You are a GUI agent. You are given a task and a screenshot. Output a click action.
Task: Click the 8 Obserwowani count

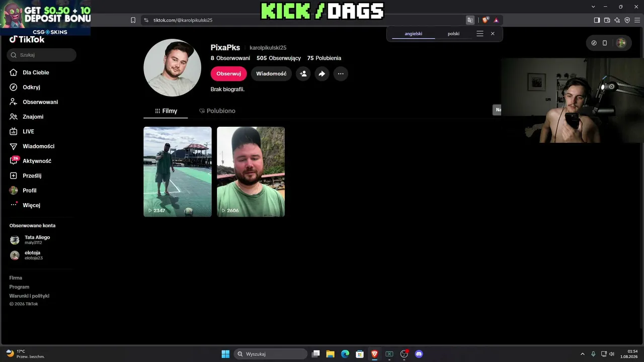coord(230,58)
